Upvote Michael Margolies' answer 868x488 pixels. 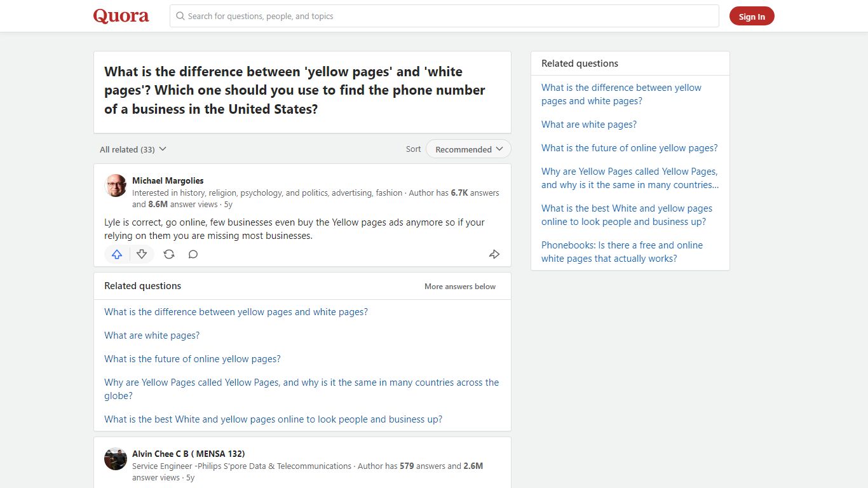pyautogui.click(x=117, y=254)
